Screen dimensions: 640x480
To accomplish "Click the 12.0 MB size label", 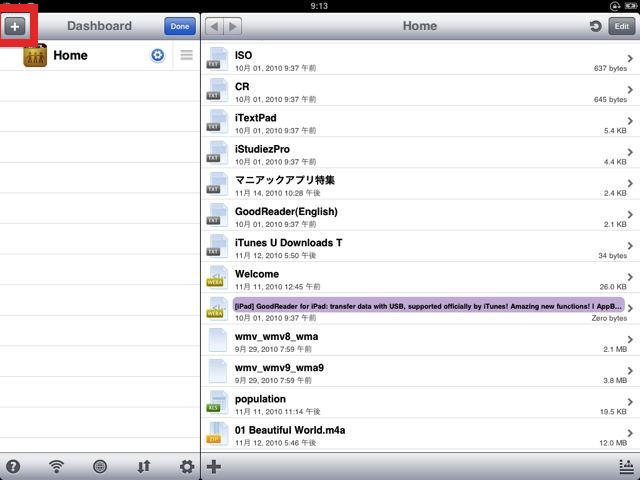I will [x=613, y=443].
